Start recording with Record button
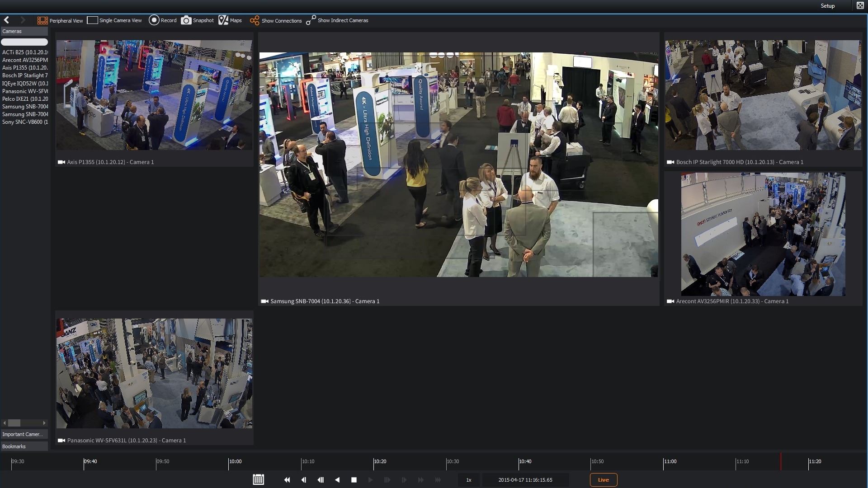The height and width of the screenshot is (488, 868). click(x=163, y=20)
